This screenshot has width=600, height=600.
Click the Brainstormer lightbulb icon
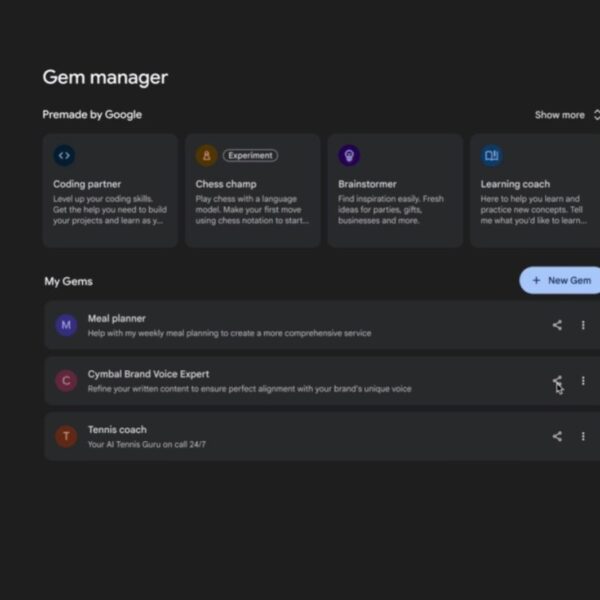[348, 155]
